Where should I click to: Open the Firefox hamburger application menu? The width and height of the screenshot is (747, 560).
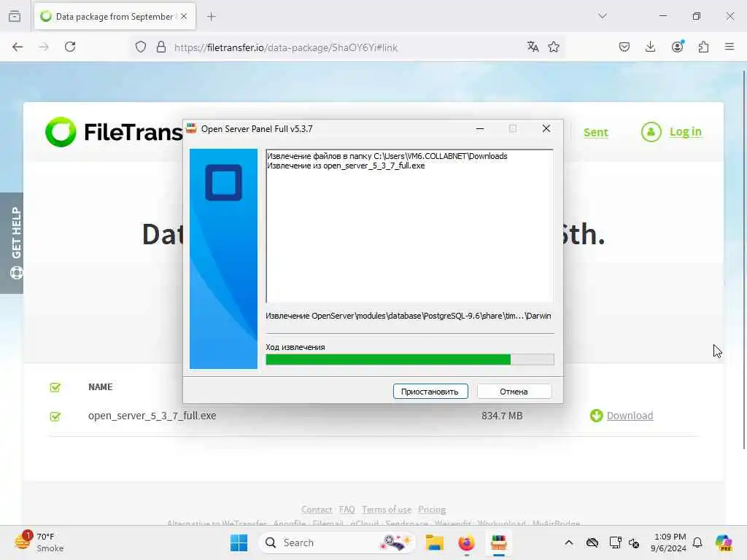click(729, 47)
